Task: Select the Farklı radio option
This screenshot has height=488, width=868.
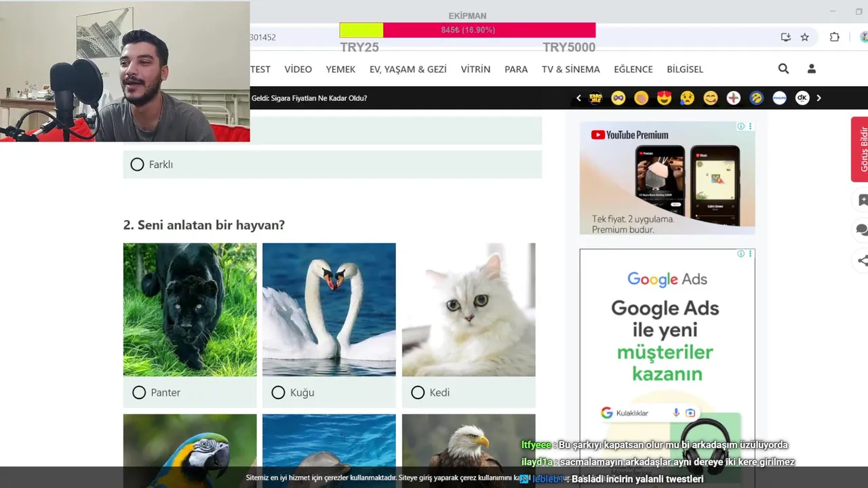Action: (137, 165)
